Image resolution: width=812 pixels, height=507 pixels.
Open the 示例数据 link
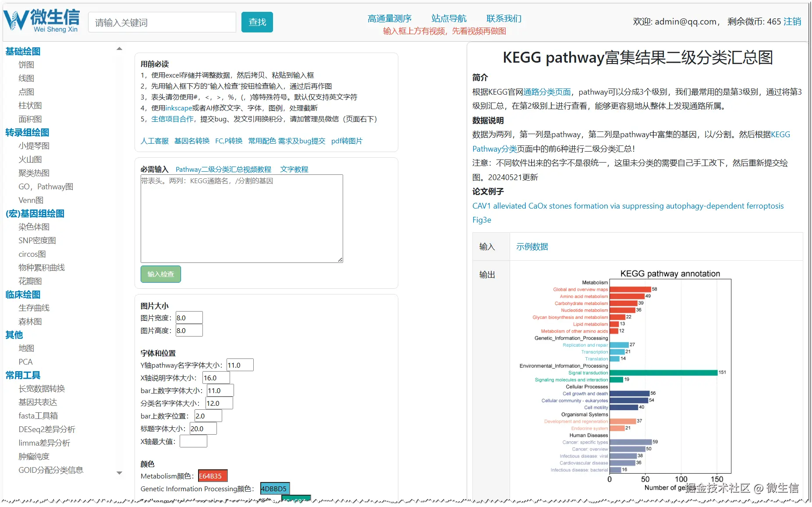tap(532, 247)
